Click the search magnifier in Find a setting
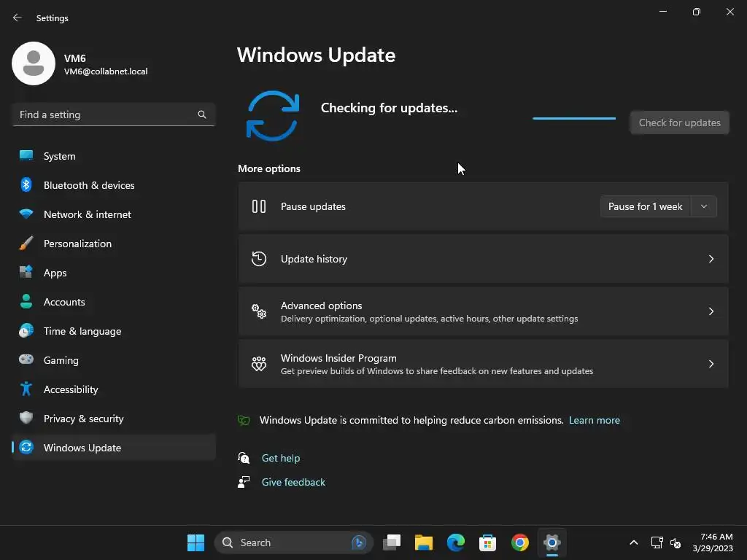Viewport: 747px width, 560px height. coord(202,114)
